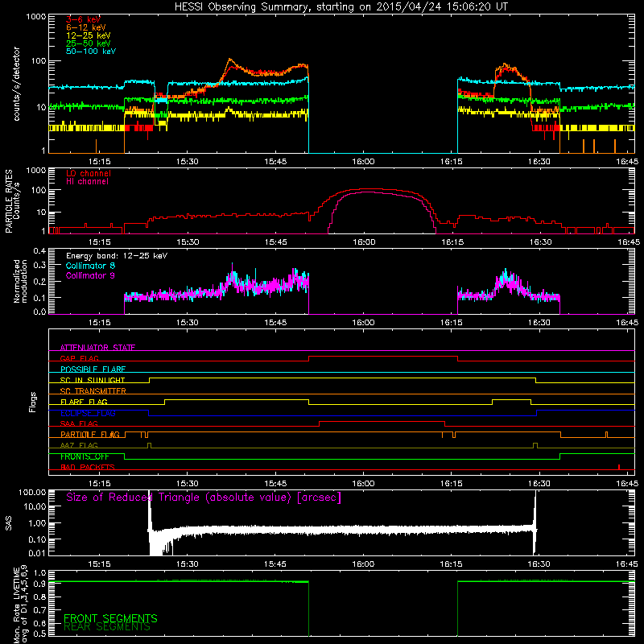The image size is (644, 644).
Task: Click the Mon. Rate LIVETIME axis label
Action: (20, 604)
